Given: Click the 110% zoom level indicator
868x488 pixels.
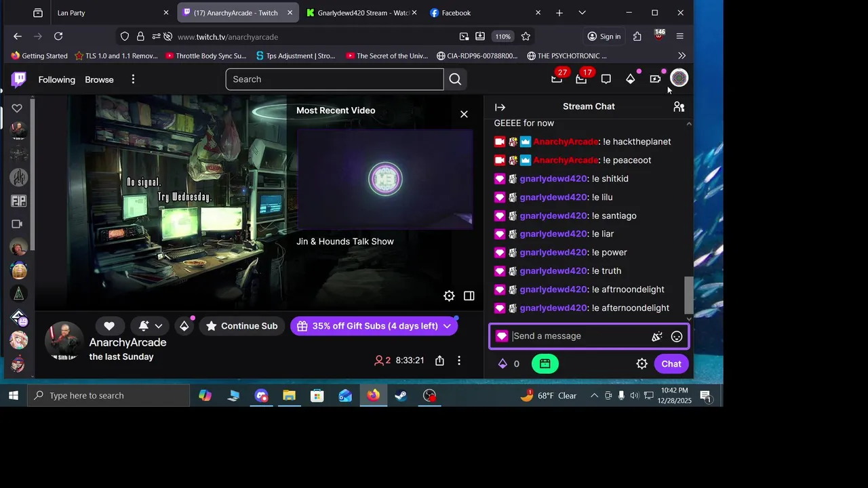Looking at the screenshot, I should pos(502,37).
